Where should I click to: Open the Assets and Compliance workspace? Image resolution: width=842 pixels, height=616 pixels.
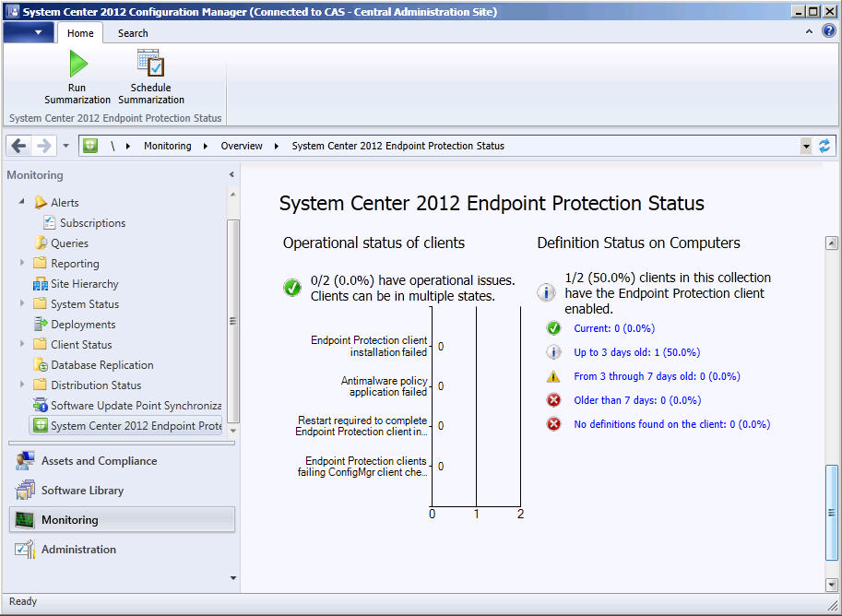click(122, 461)
